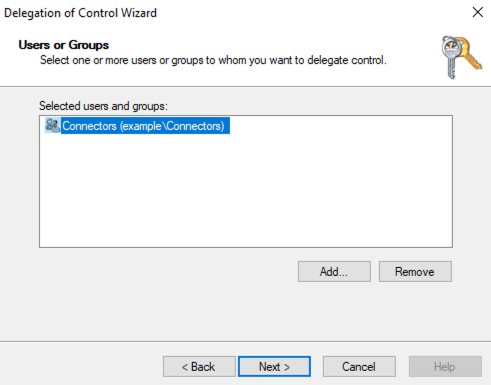This screenshot has height=385, width=491.
Task: Remove the selected Connectors group
Action: (x=415, y=271)
